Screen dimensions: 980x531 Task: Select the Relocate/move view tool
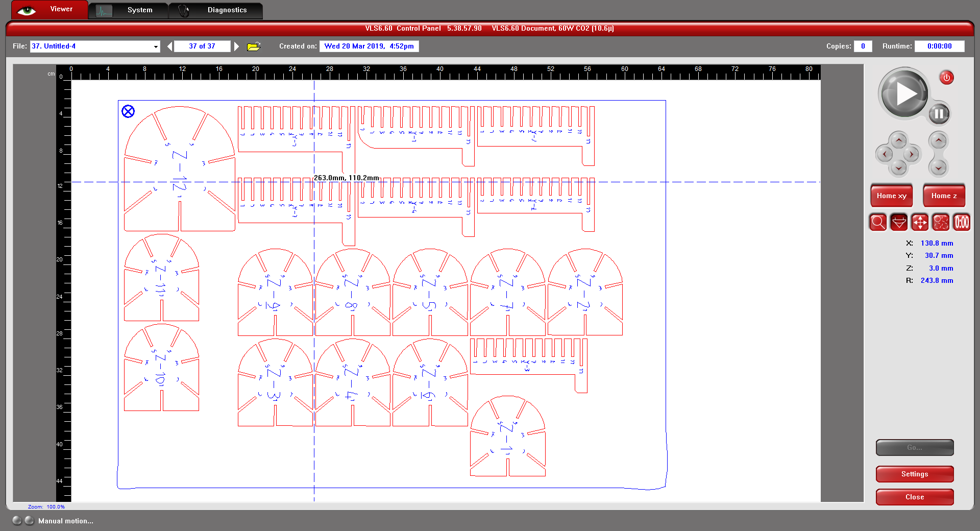point(920,222)
